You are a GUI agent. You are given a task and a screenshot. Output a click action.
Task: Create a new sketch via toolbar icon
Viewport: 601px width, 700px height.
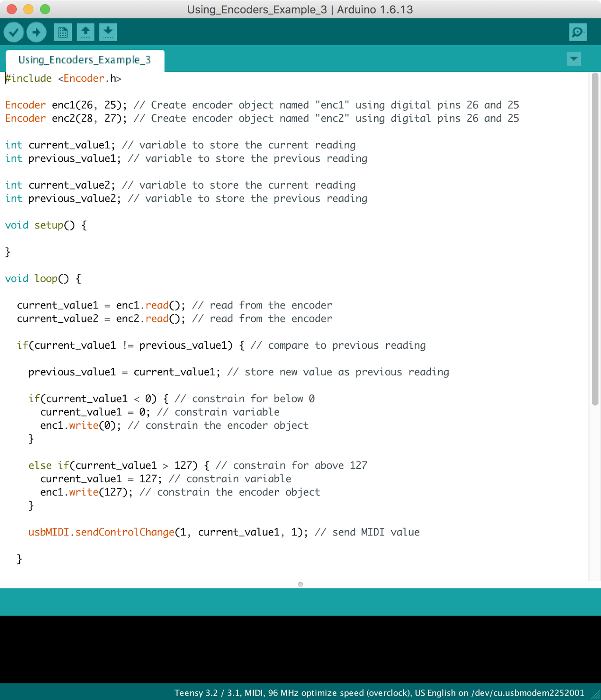[x=63, y=32]
